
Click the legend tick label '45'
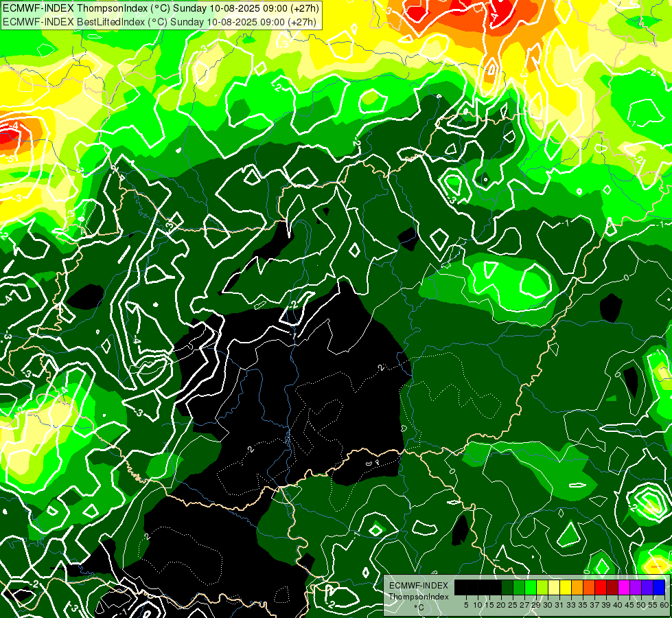pos(629,605)
